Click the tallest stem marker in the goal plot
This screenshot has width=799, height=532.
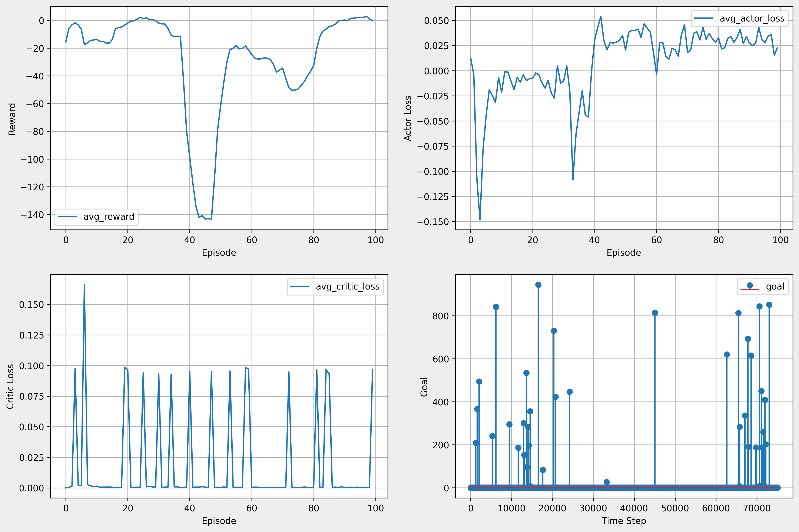(538, 285)
